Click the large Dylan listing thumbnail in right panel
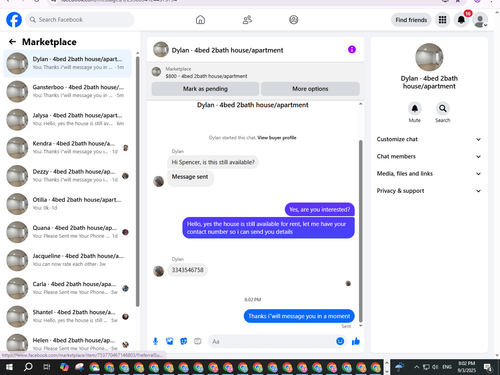Image resolution: width=500 pixels, height=375 pixels. tap(429, 57)
